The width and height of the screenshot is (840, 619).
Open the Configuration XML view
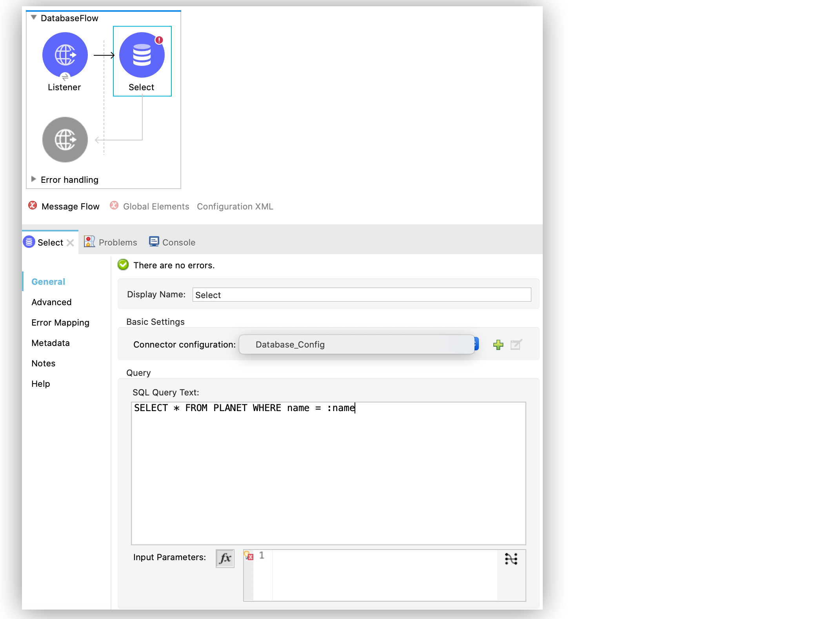(235, 206)
